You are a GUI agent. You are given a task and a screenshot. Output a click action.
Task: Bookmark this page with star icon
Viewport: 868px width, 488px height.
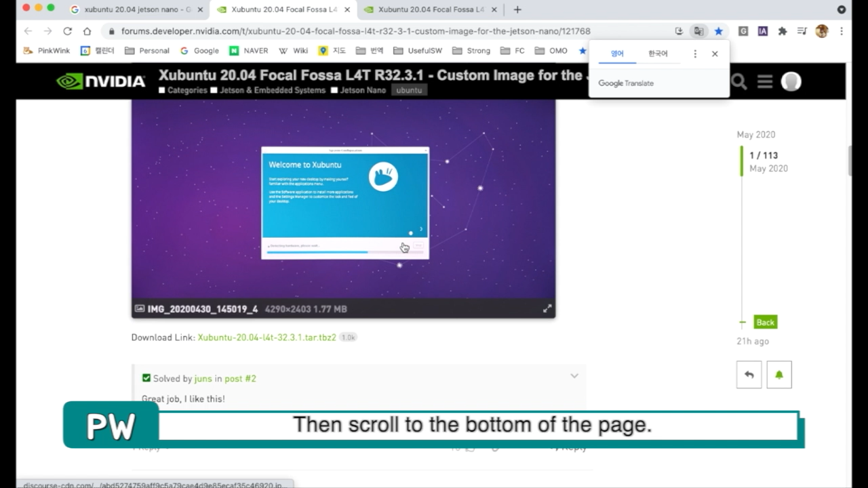click(x=719, y=31)
